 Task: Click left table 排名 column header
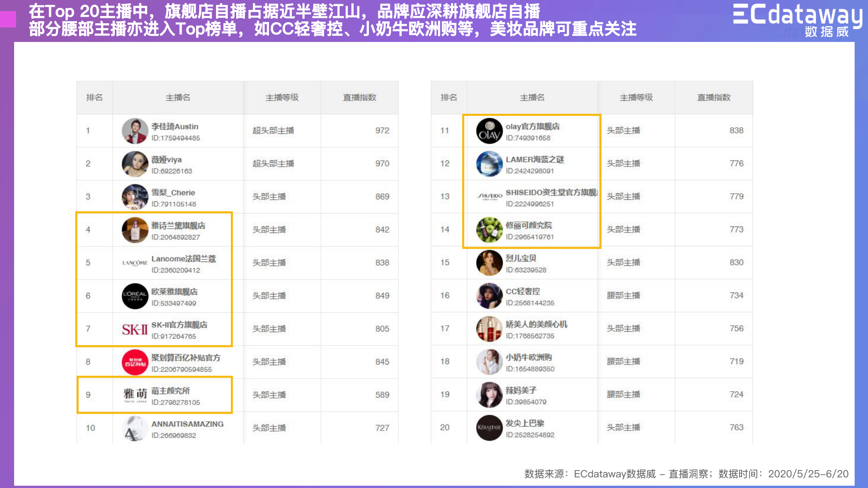point(94,98)
